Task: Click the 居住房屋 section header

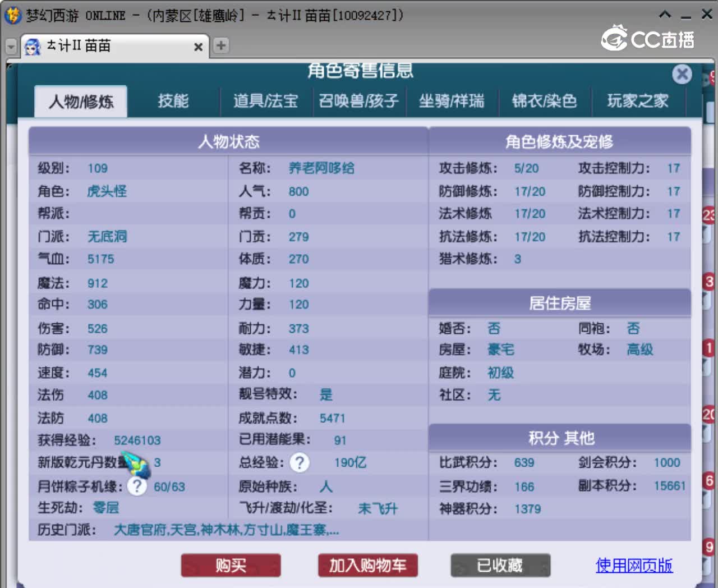Action: coord(560,304)
